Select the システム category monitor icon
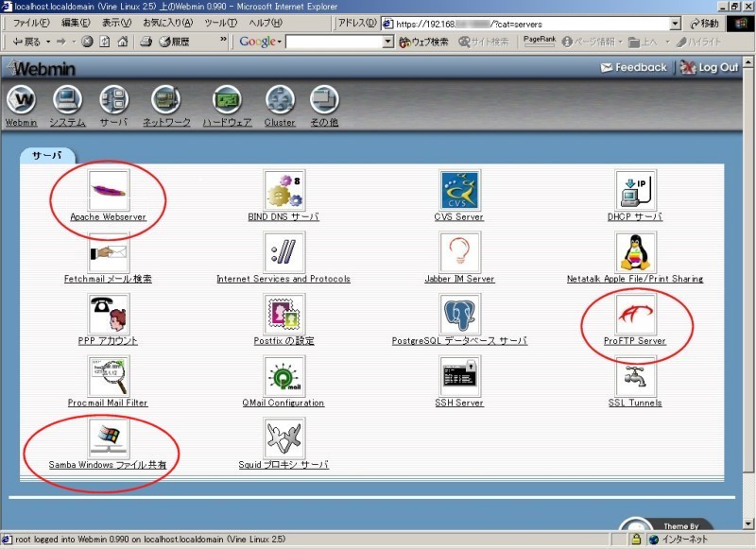This screenshot has height=549, width=756. pyautogui.click(x=67, y=100)
